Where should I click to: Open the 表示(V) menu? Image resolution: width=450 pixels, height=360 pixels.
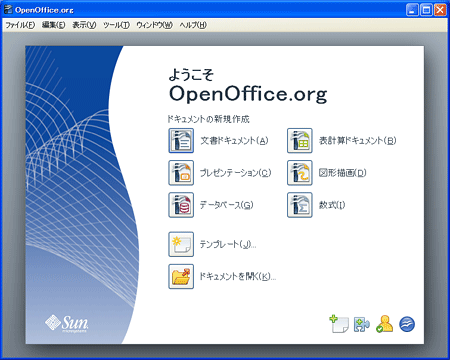coord(84,25)
